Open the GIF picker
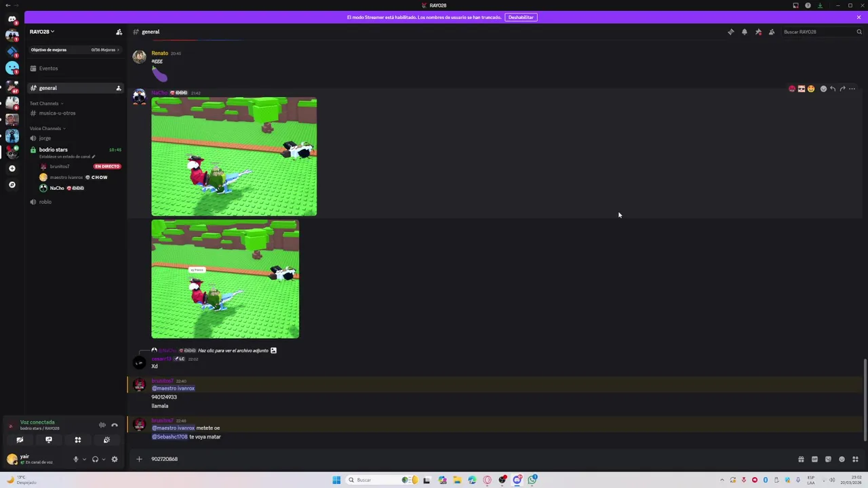Screen dimensions: 868x488 pos(814,459)
